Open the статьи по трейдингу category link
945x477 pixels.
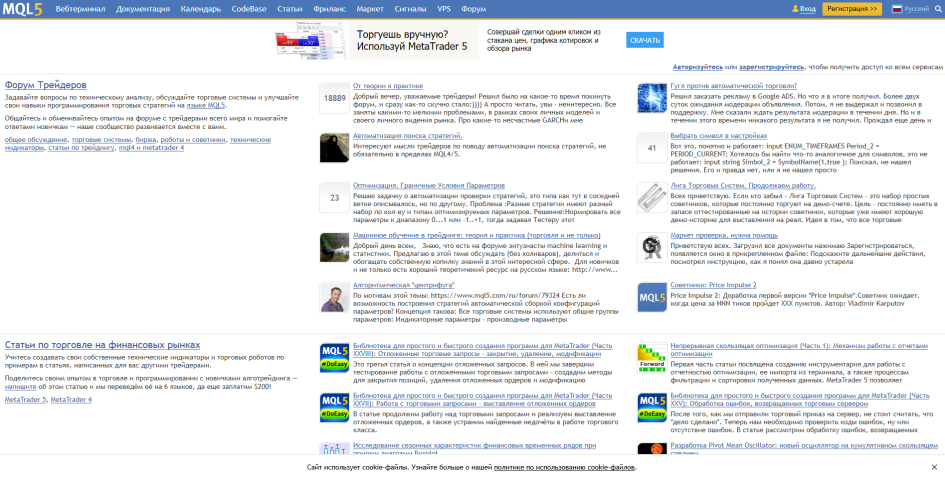pos(81,148)
